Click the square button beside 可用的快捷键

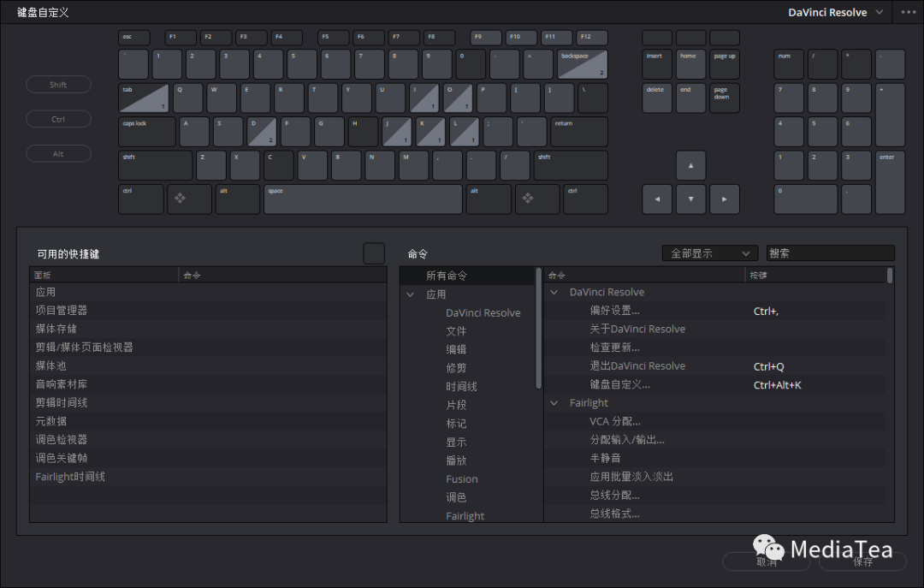[374, 253]
